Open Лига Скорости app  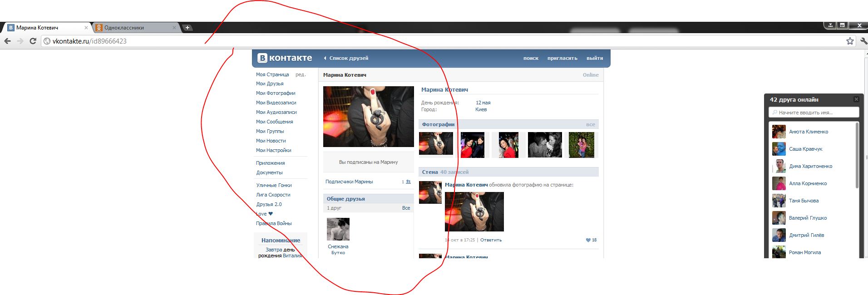click(273, 195)
